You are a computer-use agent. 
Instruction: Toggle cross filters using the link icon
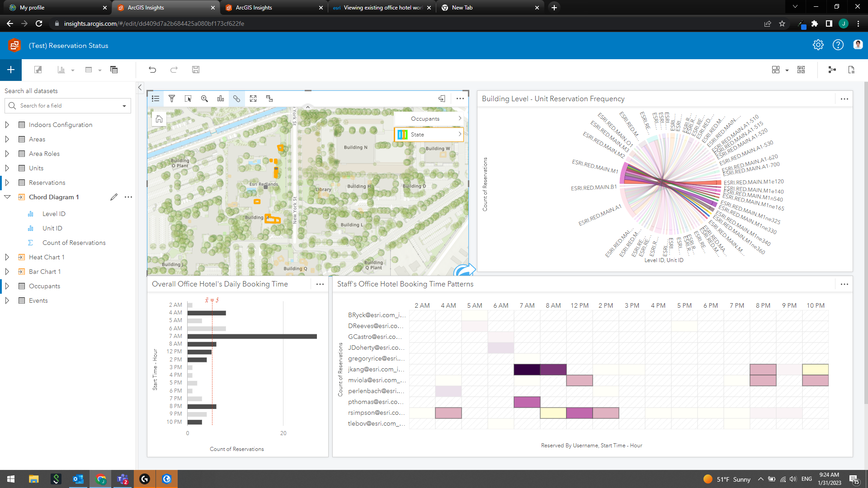click(237, 99)
